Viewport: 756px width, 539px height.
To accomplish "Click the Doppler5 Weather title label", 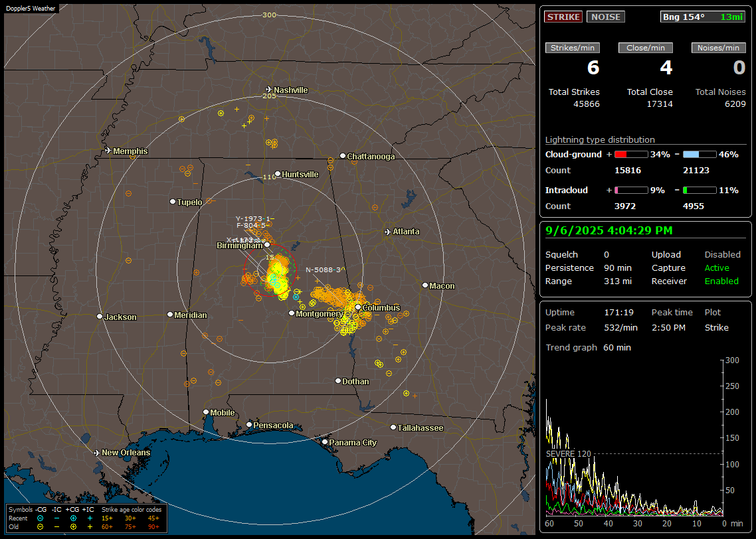I will (31, 8).
